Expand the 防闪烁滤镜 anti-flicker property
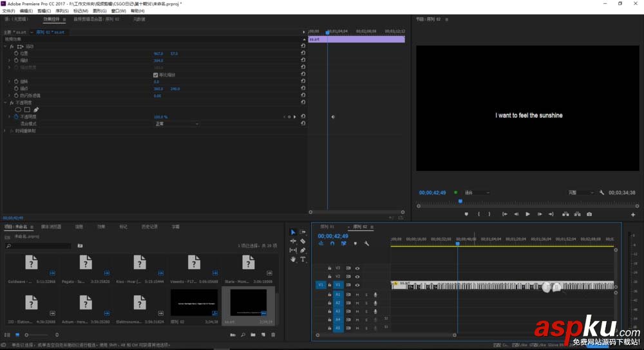Screen dimensions: 644x350 pos(10,95)
